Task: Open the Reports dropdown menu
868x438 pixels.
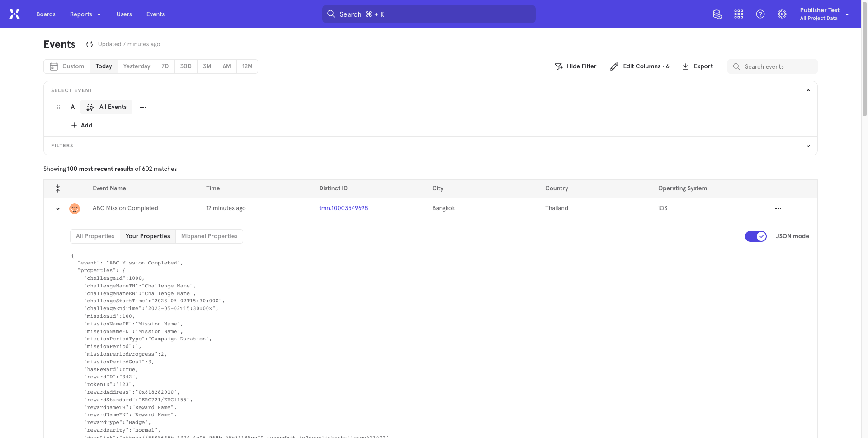Action: tap(85, 14)
